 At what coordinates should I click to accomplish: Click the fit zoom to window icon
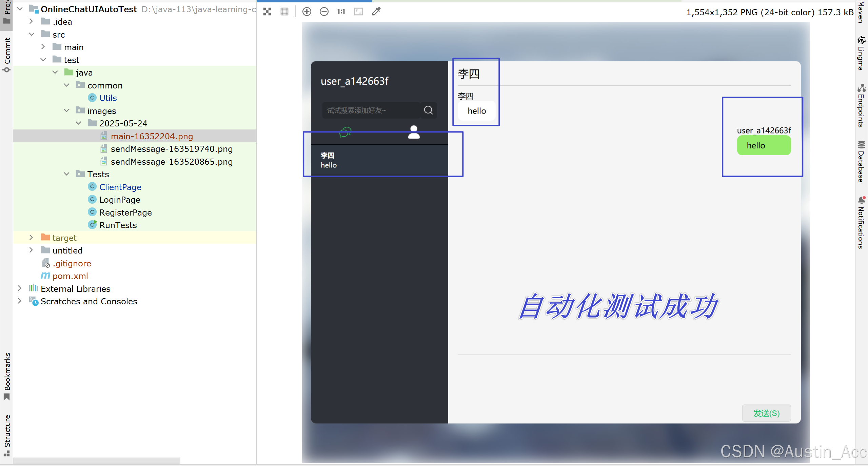[x=359, y=12]
